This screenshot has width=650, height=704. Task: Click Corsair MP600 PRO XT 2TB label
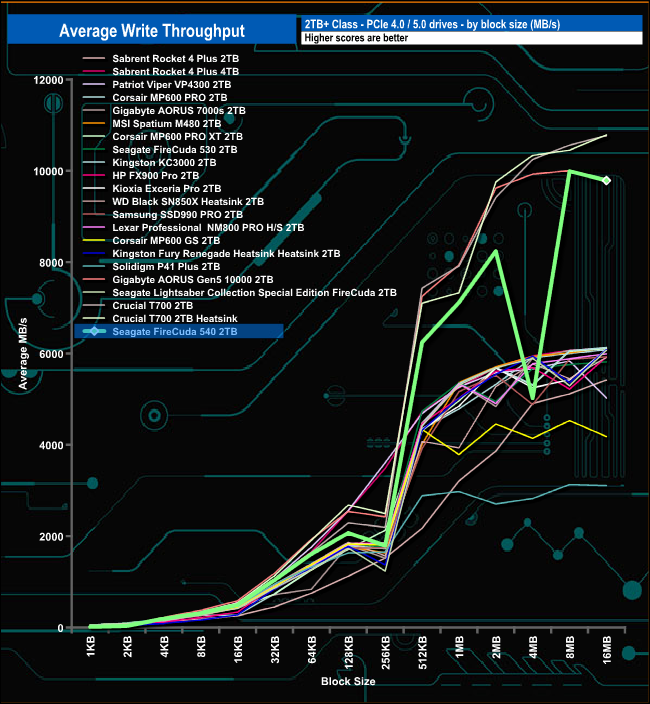[177, 136]
